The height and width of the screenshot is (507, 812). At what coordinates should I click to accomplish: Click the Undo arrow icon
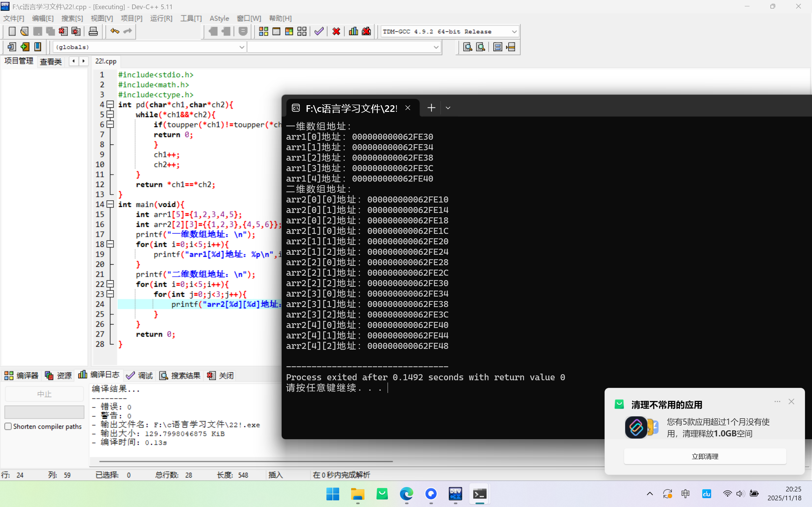[x=115, y=31]
